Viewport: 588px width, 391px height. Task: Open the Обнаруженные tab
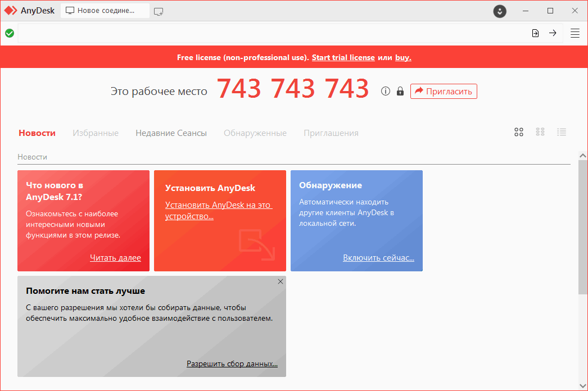255,133
